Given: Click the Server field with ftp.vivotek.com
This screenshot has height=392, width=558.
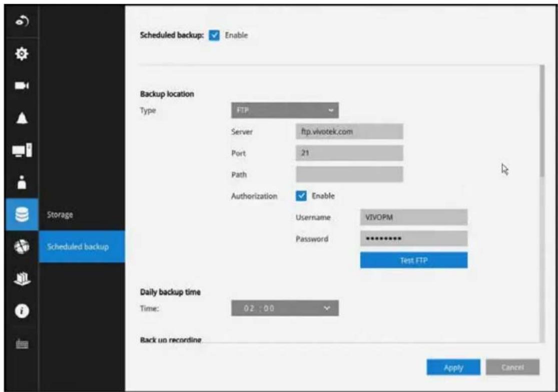Looking at the screenshot, I should [349, 131].
